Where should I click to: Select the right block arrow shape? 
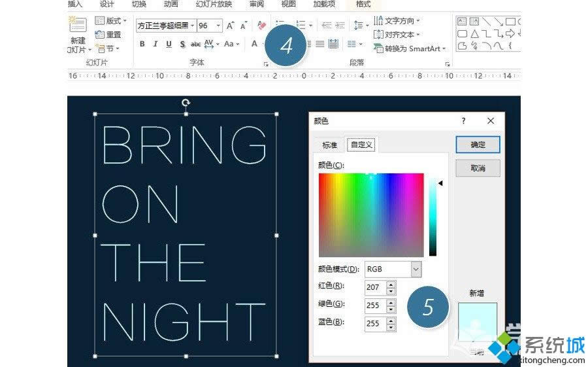(510, 34)
